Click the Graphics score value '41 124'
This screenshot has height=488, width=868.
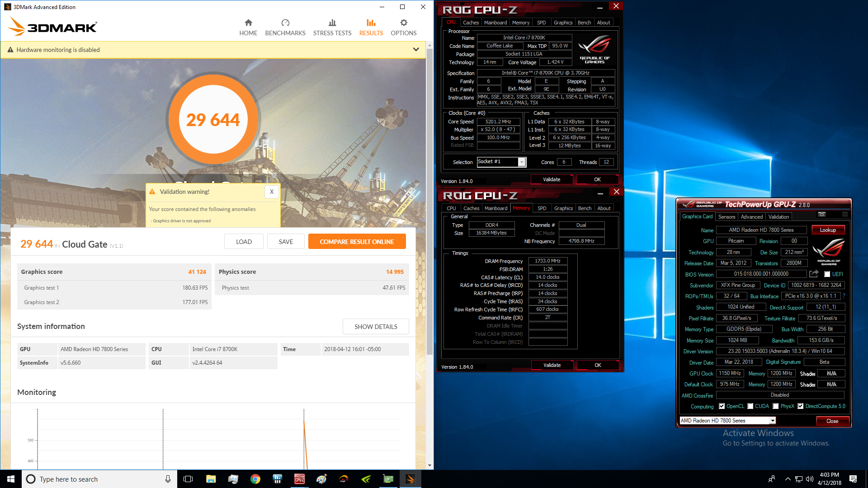(197, 272)
